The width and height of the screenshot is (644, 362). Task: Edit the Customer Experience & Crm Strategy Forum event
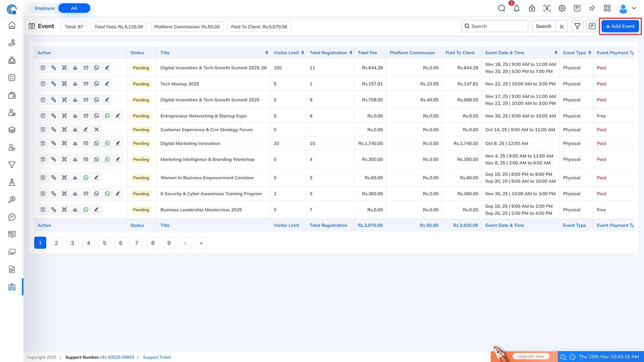coord(86,129)
